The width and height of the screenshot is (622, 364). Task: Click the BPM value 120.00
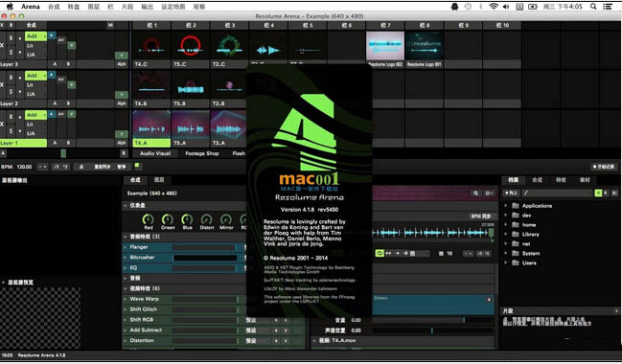24,167
